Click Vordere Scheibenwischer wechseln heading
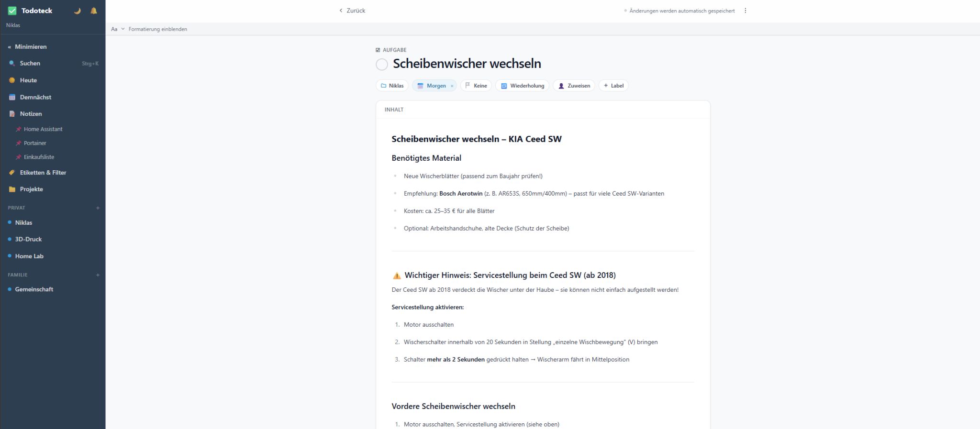Image resolution: width=980 pixels, height=429 pixels. click(x=453, y=407)
